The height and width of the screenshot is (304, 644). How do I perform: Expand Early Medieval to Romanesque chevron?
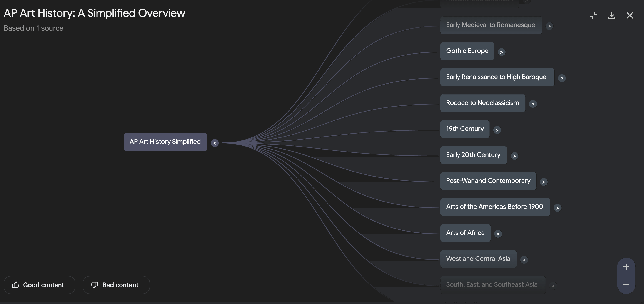[549, 26]
